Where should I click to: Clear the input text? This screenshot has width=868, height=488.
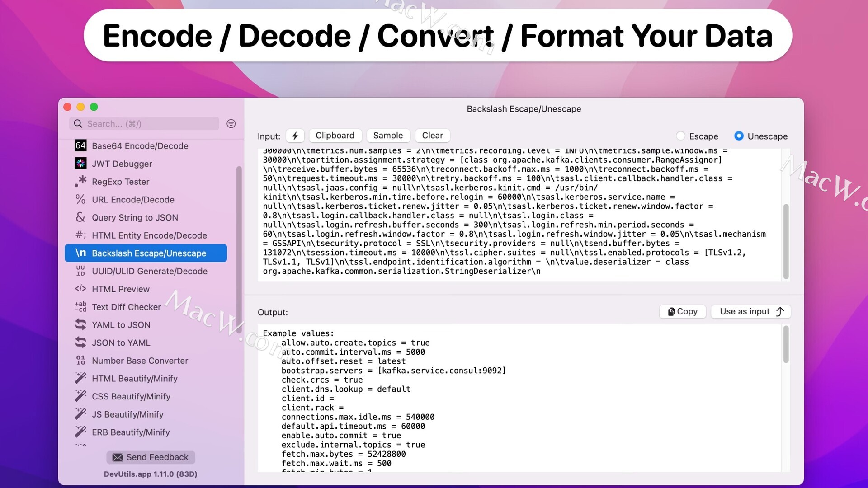pos(432,136)
